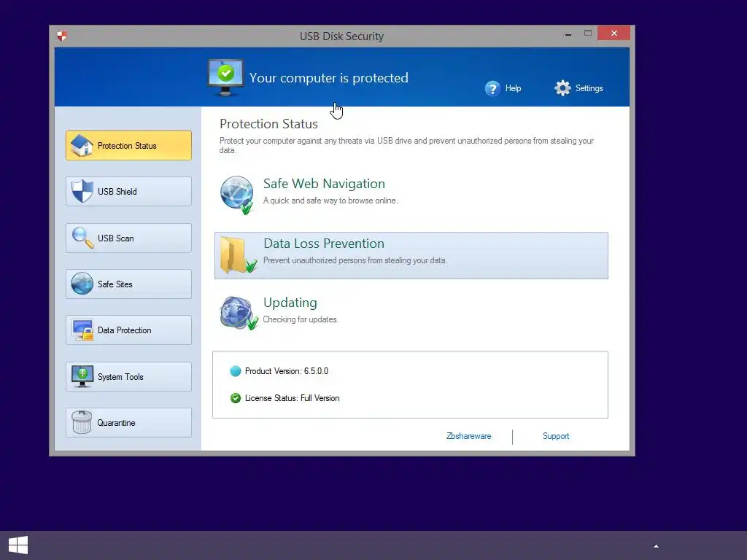Open the Data Protection section label
Screen dimensions: 747x560
click(124, 330)
